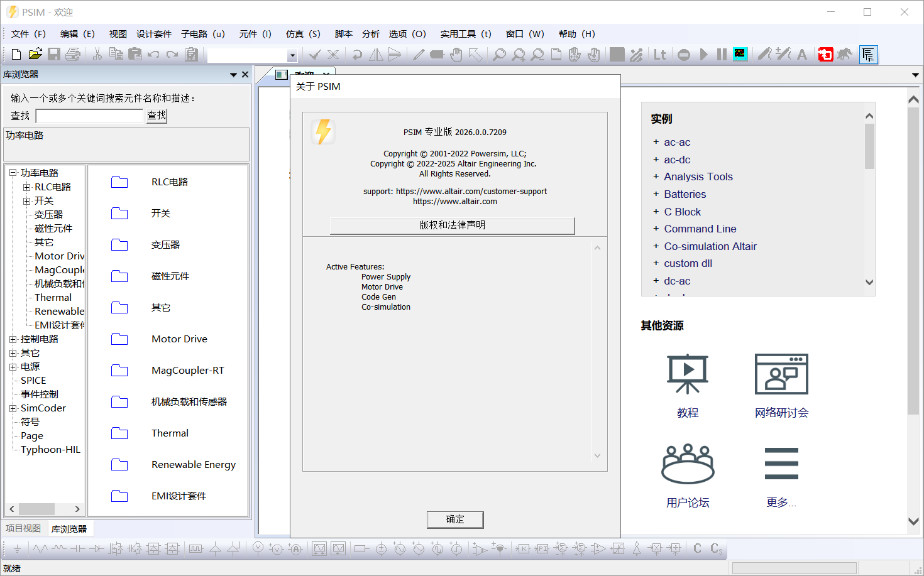Switch to the 项目视图 tab
The width and height of the screenshot is (924, 576).
pos(23,529)
